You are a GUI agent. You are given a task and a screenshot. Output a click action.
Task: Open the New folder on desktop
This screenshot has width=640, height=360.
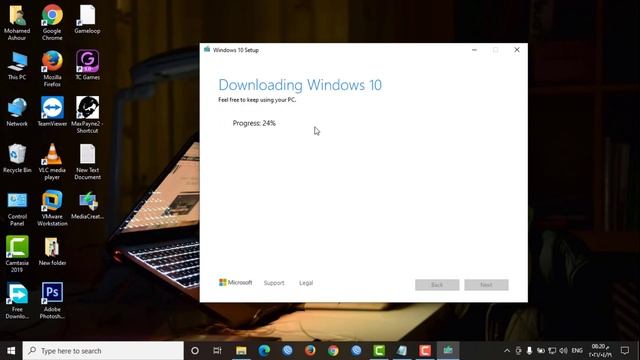52,251
